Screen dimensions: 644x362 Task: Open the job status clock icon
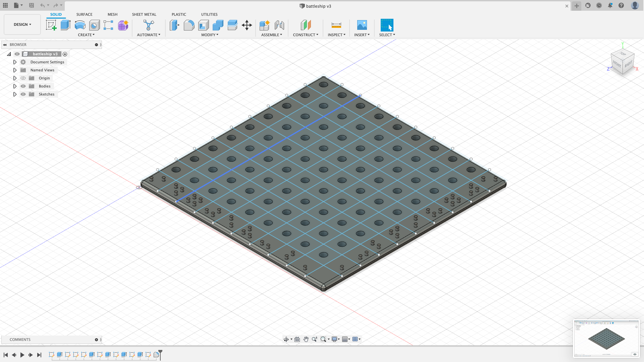click(599, 5)
